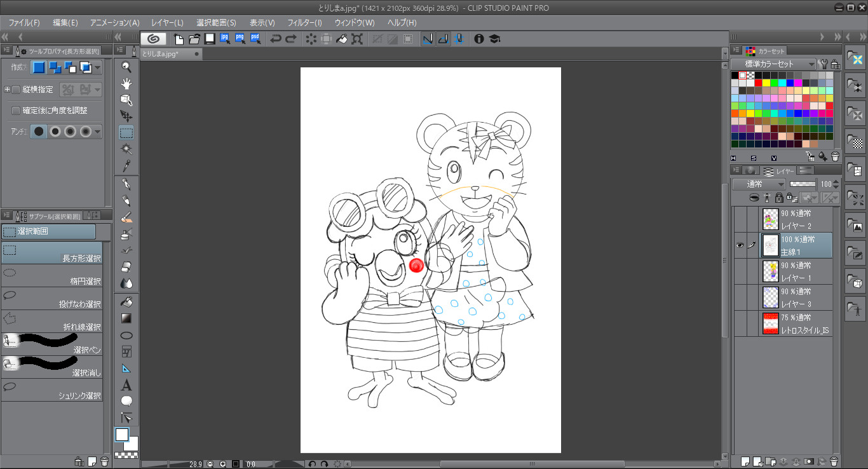Open the Color Set panel menu
The height and width of the screenshot is (469, 868).
[x=737, y=50]
